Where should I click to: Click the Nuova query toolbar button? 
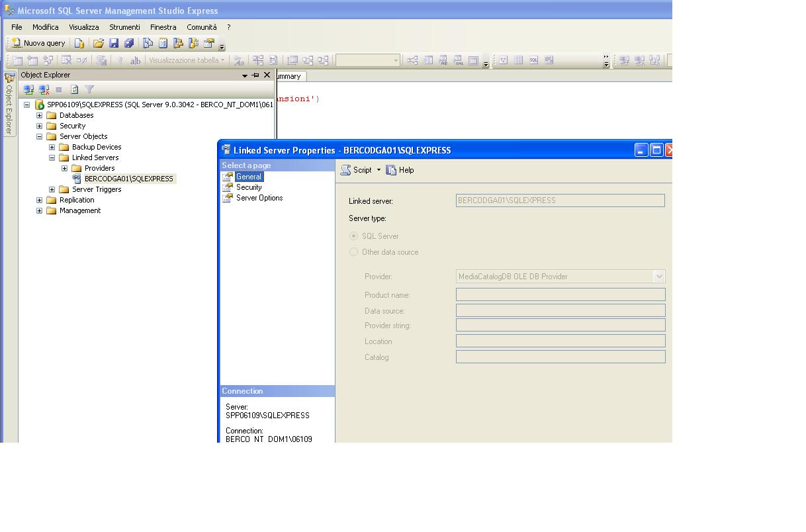click(x=38, y=43)
